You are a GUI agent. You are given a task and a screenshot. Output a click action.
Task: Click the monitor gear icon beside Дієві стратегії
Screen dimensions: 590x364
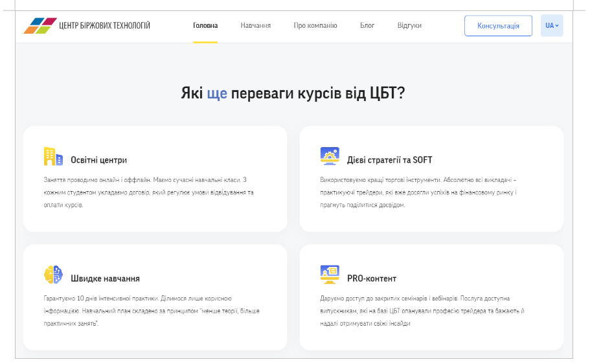(x=330, y=156)
